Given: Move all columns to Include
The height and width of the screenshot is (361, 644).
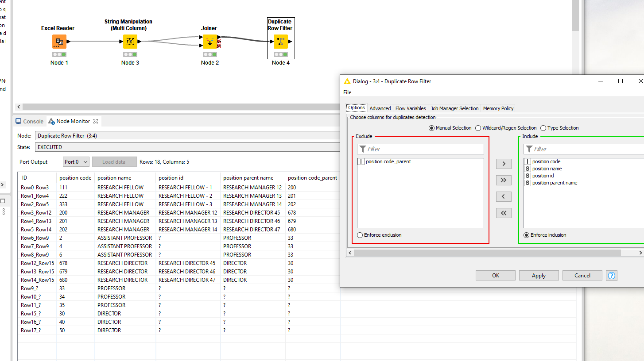Looking at the screenshot, I should tap(504, 180).
